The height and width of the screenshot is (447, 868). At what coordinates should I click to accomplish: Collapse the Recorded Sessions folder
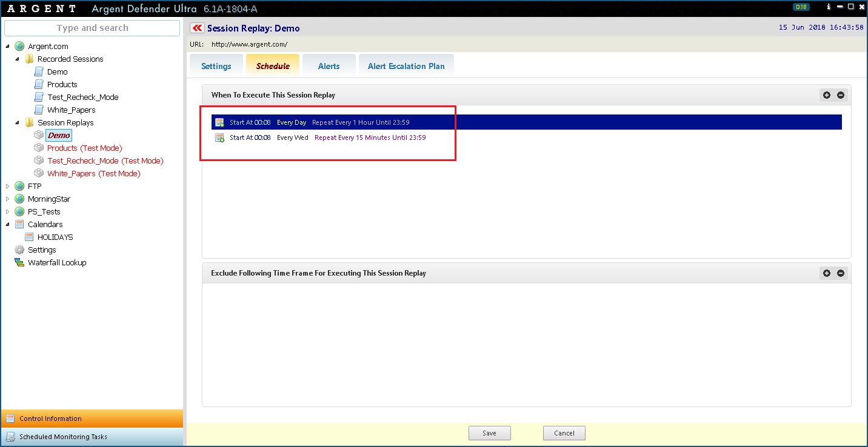pos(18,59)
